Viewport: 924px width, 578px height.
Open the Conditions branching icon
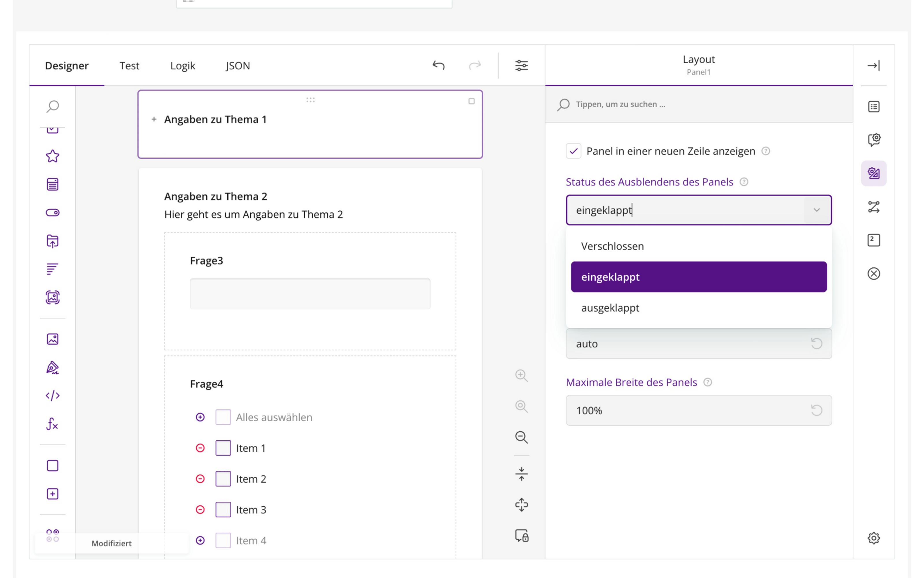click(873, 207)
